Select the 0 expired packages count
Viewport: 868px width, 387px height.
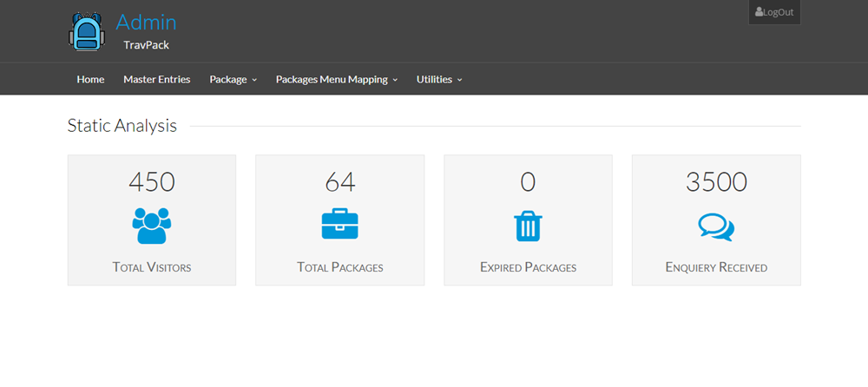tap(528, 181)
